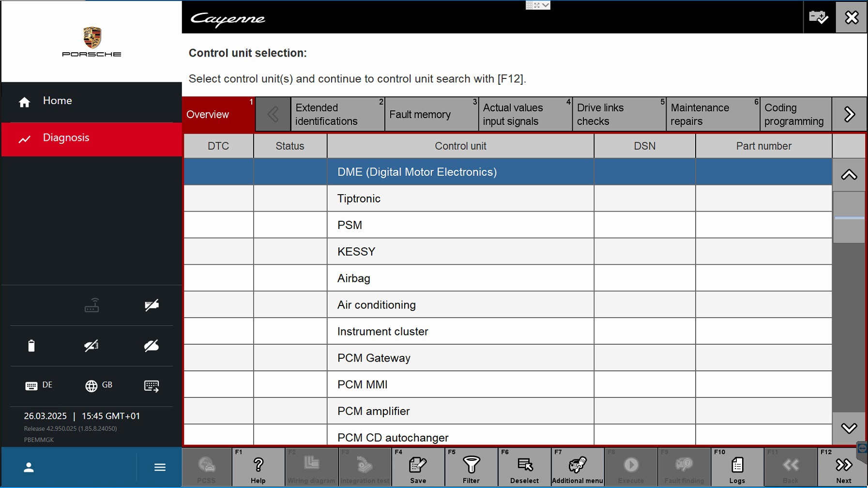Select the PSM control unit
The image size is (868, 488).
tap(508, 225)
